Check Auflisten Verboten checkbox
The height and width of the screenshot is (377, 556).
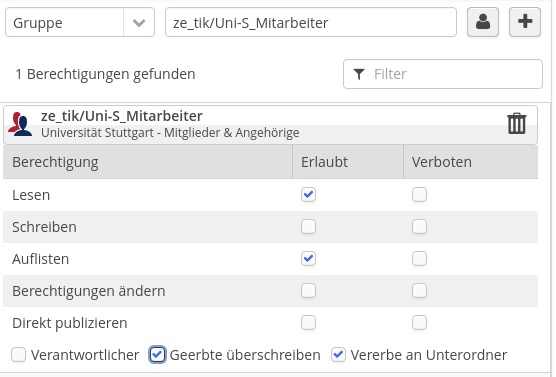(419, 259)
